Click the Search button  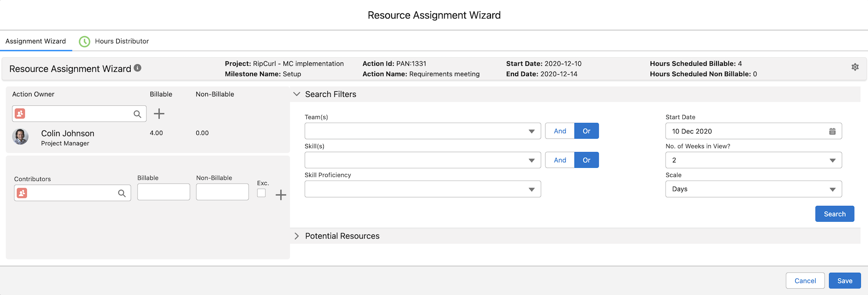point(835,214)
